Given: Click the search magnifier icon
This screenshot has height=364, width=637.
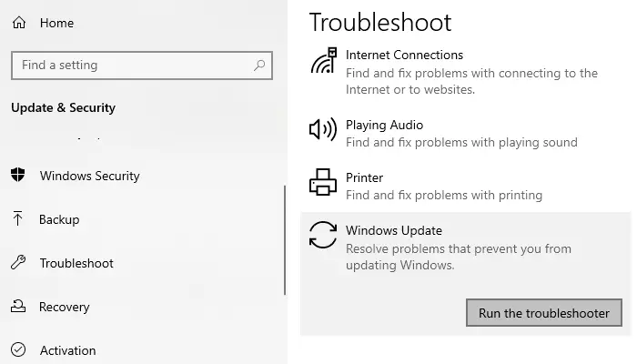Looking at the screenshot, I should [x=260, y=66].
